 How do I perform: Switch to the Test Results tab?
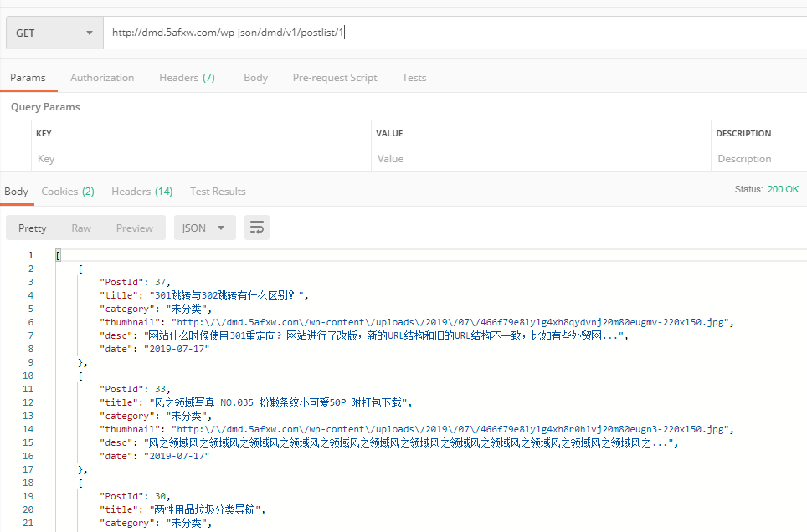(x=217, y=191)
